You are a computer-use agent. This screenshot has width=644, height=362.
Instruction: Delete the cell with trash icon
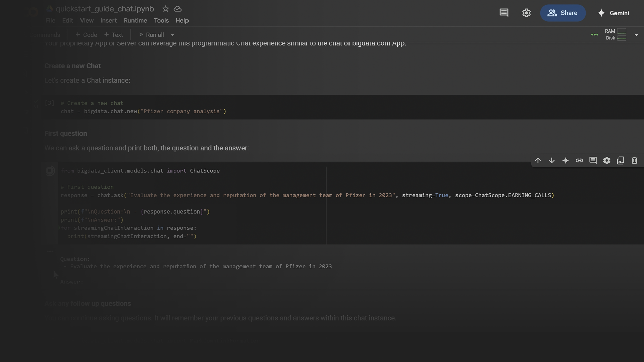point(634,161)
